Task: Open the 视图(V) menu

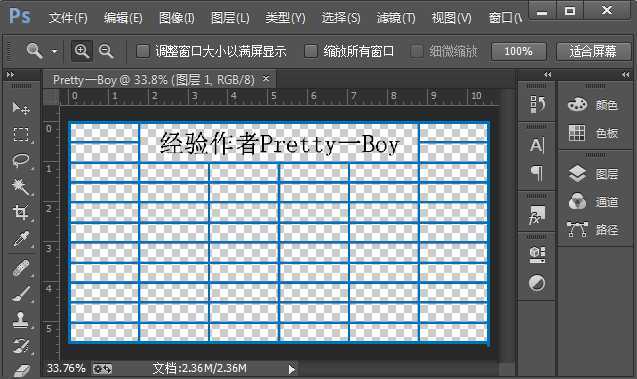Action: point(451,18)
